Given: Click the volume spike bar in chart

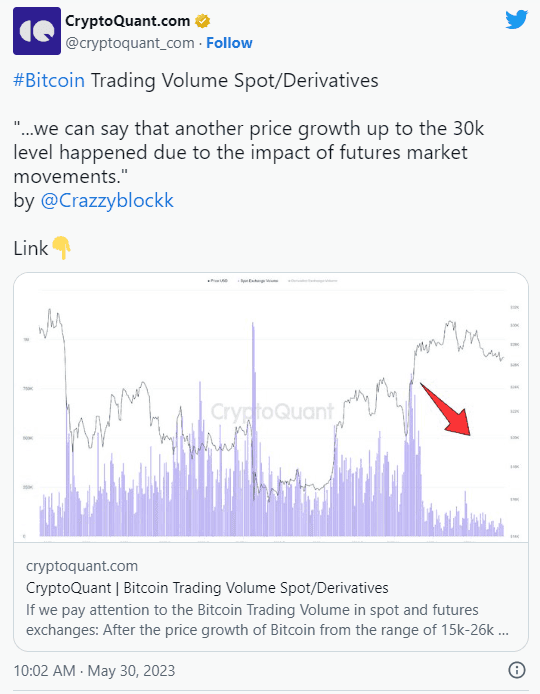Looking at the screenshot, I should (x=254, y=429).
